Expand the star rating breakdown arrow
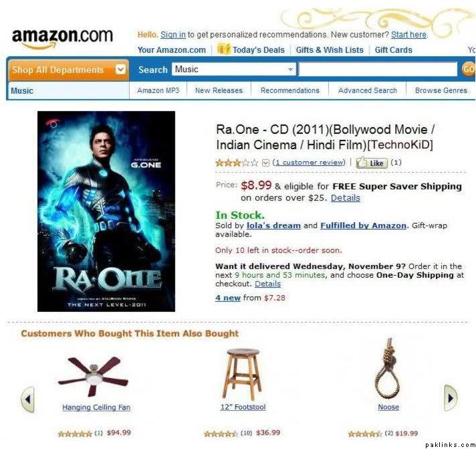The width and height of the screenshot is (476, 449). [x=265, y=163]
